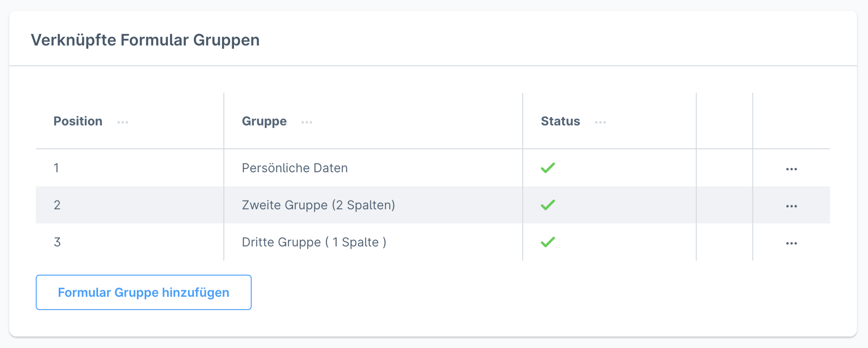
Task: Select the Zweite Gruppe (2 Spalten) entry
Action: [318, 205]
